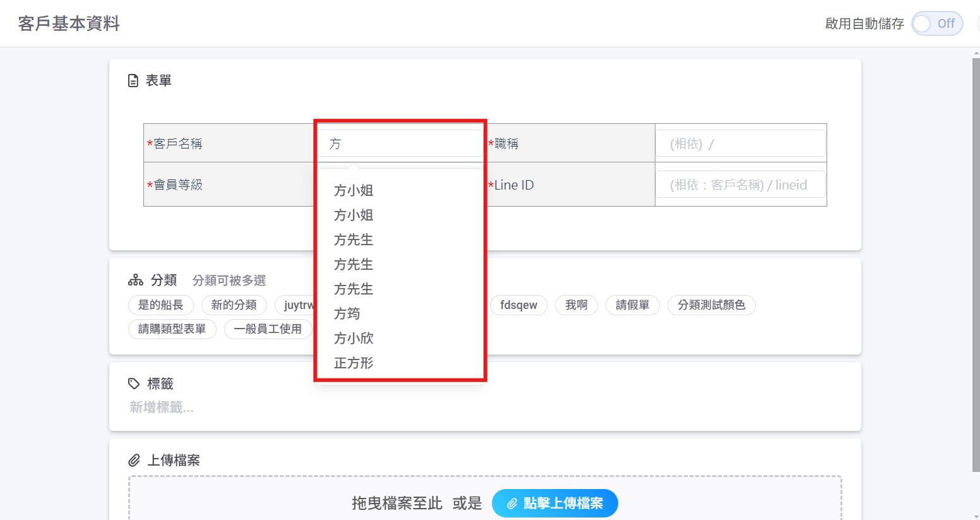Choose 方小欣 from the suggestion list

(x=354, y=339)
